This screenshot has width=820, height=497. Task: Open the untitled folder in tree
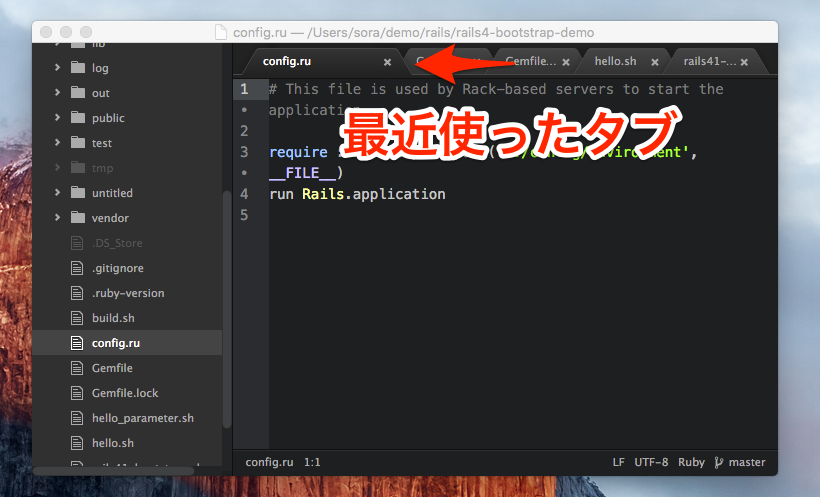(112, 193)
